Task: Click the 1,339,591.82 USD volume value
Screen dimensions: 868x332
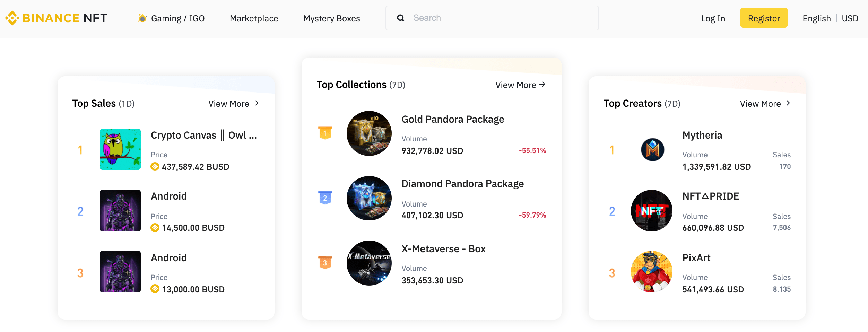Action: point(717,167)
